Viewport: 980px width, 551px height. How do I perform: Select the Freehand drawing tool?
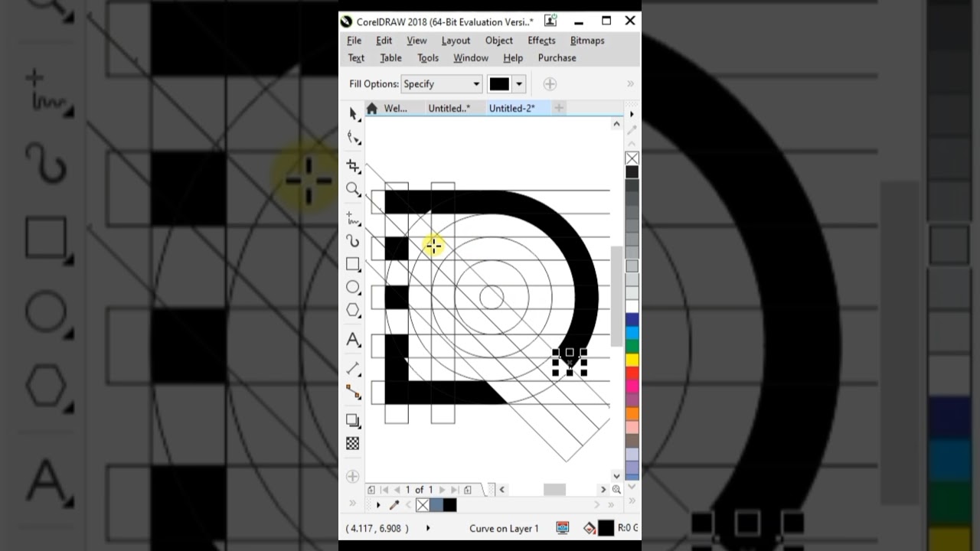[353, 218]
